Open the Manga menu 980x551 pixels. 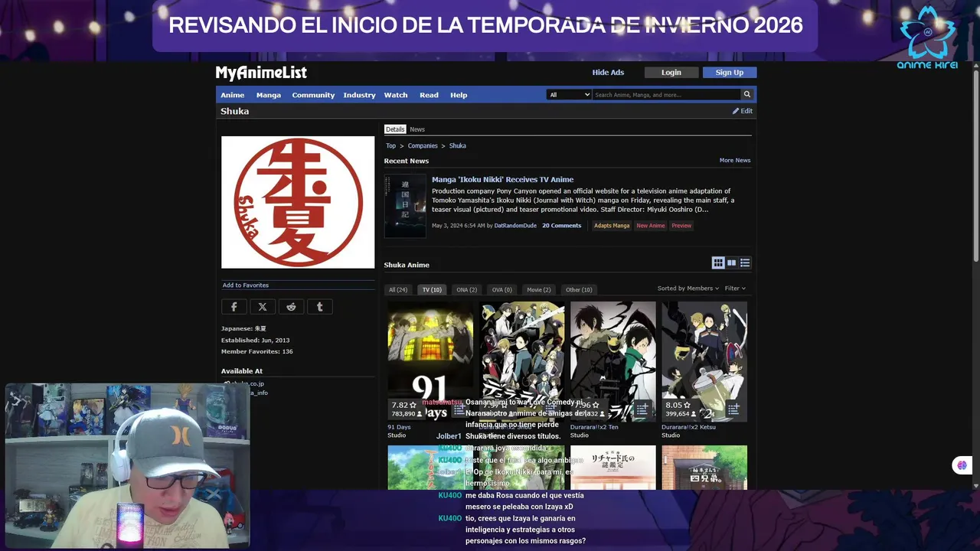coord(269,95)
